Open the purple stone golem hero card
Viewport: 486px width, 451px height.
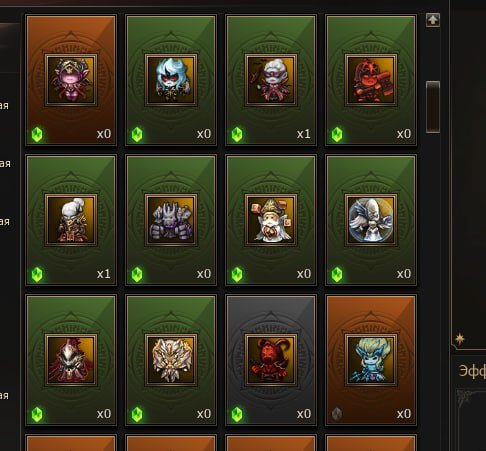click(x=171, y=220)
